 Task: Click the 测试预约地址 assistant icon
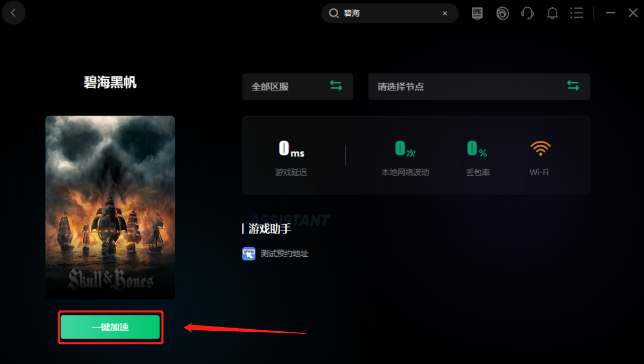click(x=249, y=254)
